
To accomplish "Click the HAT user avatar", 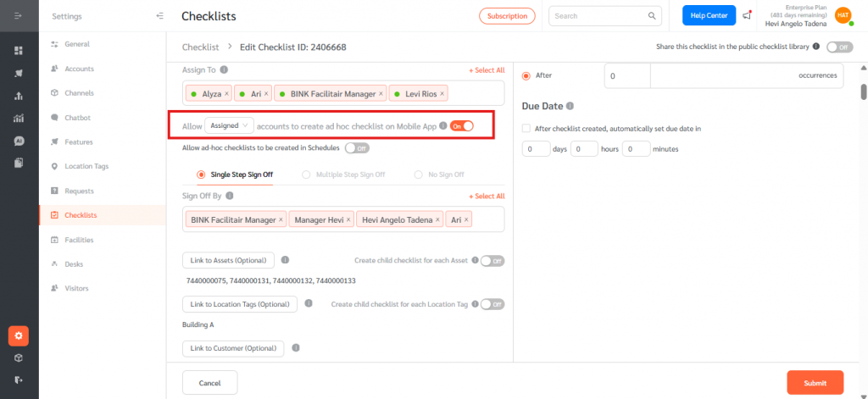I will (843, 16).
